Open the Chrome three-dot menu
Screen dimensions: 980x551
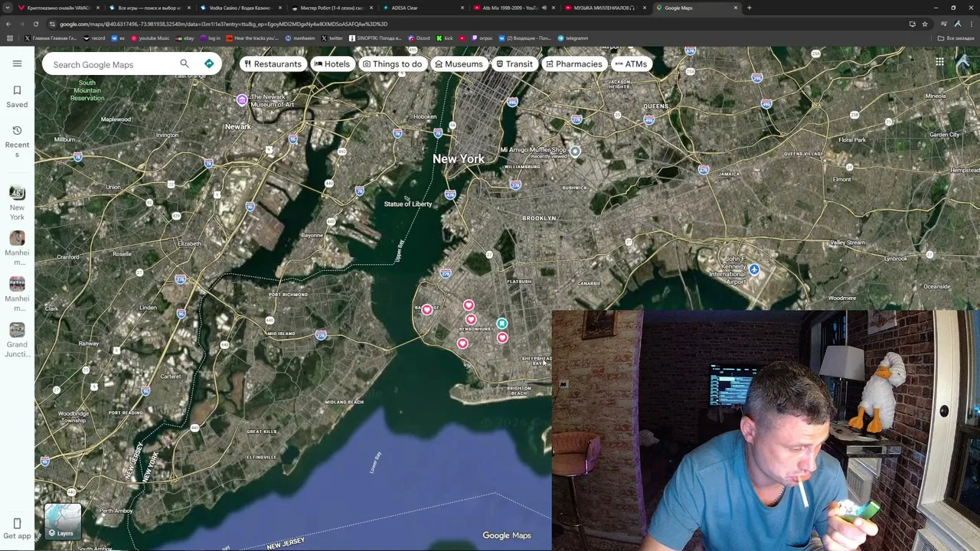tap(970, 24)
